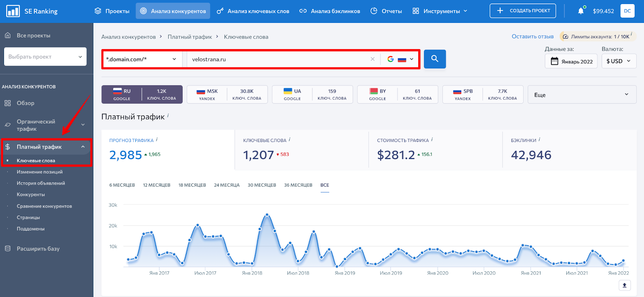This screenshot has width=644, height=297.
Task: Click Платный трафик breadcrumb link
Action: click(190, 37)
